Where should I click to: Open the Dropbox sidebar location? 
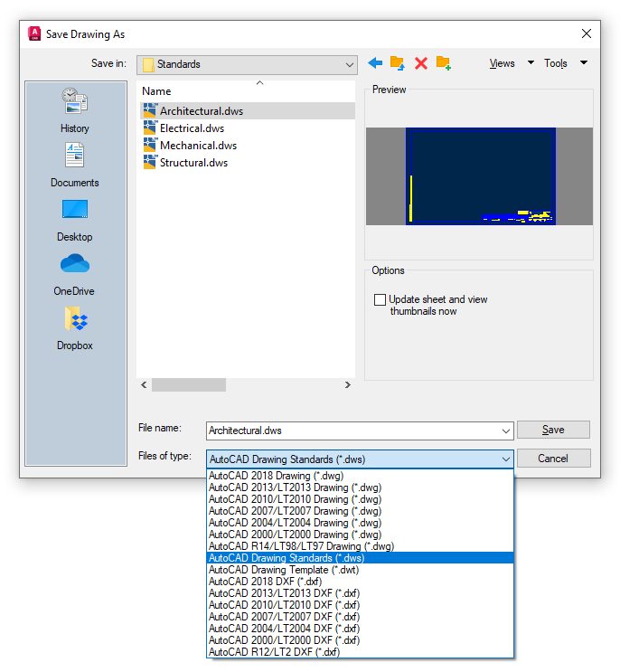pos(75,328)
